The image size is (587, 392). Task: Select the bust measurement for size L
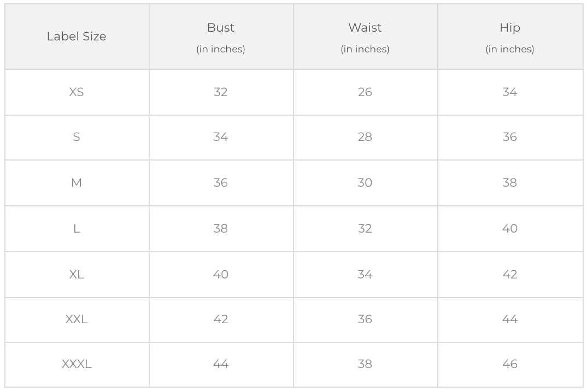(221, 229)
